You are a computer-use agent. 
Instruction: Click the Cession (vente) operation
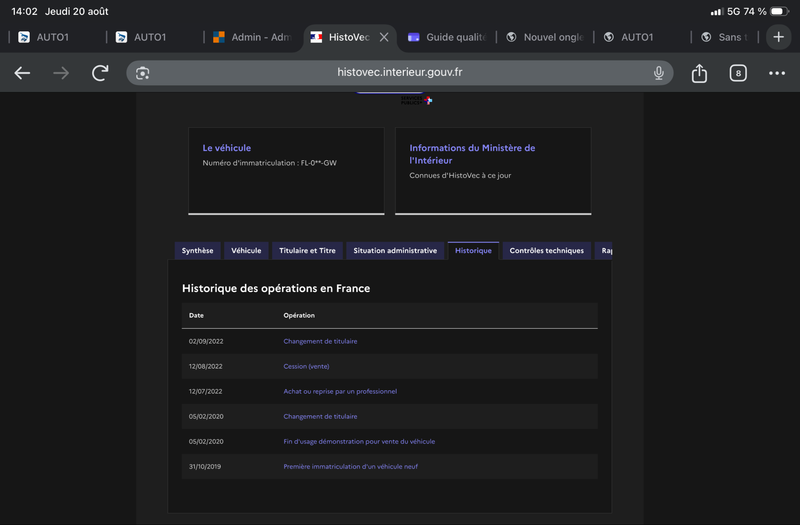coord(306,366)
